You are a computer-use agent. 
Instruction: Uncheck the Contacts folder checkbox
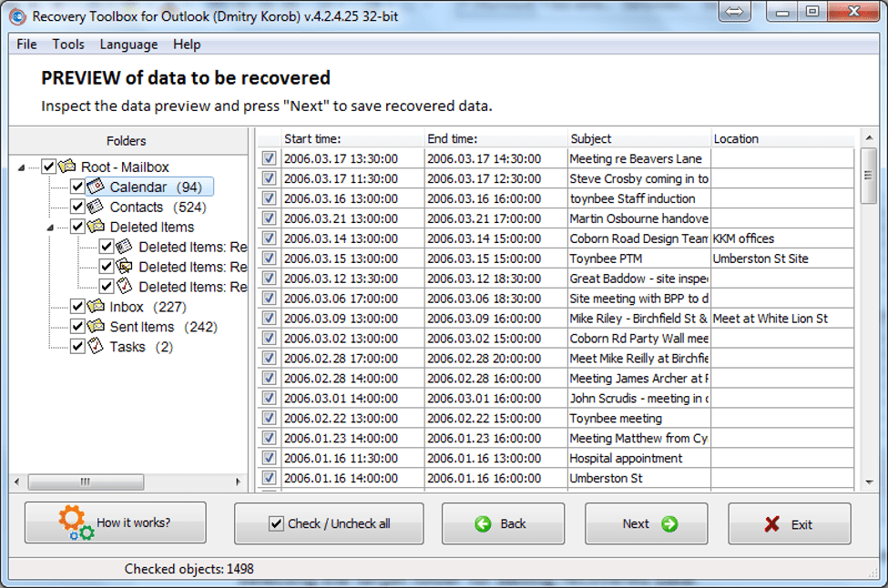pyautogui.click(x=77, y=207)
